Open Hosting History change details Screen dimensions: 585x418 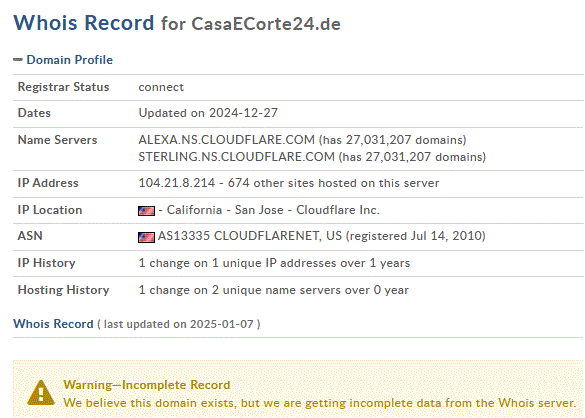point(273,290)
